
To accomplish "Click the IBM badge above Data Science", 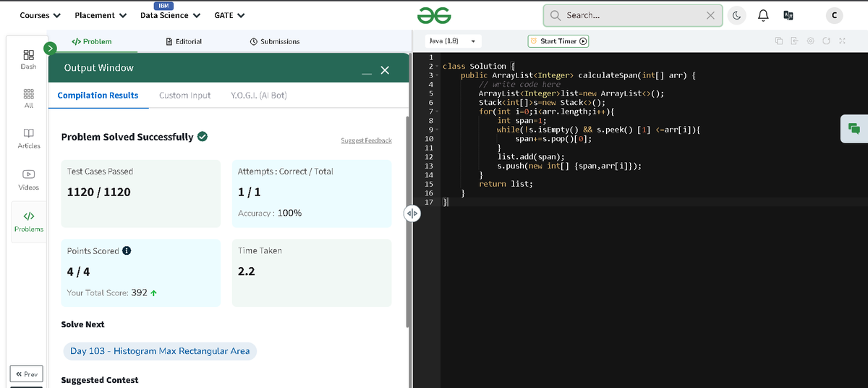I will [165, 6].
